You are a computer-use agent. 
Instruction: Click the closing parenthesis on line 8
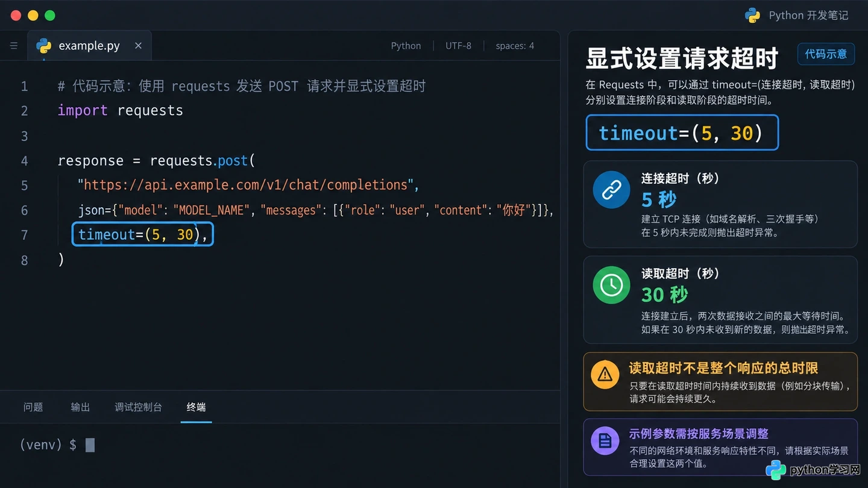point(61,260)
